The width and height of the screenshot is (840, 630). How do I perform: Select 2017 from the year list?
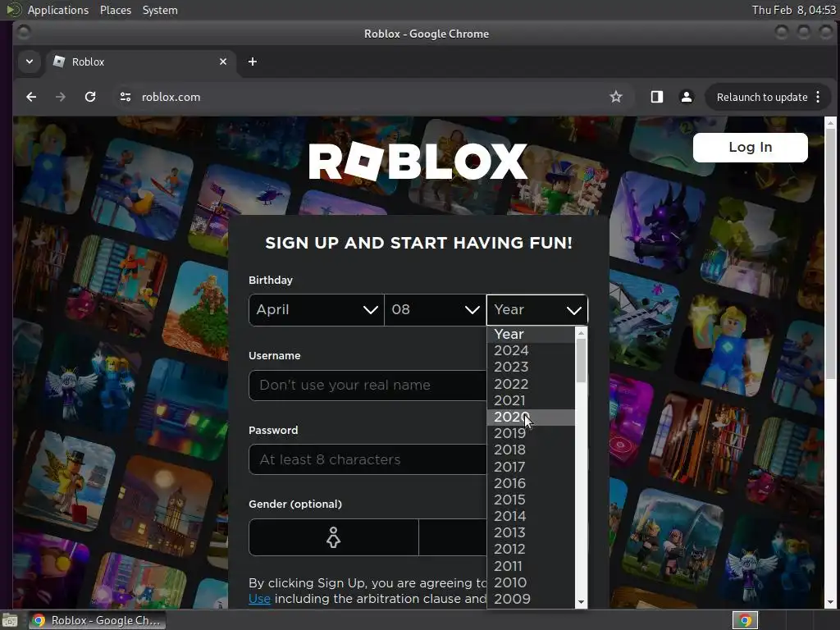click(531, 467)
